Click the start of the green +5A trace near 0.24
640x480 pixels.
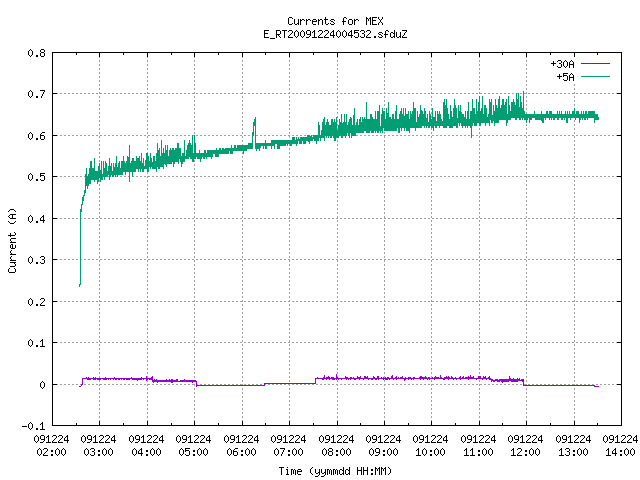click(80, 285)
